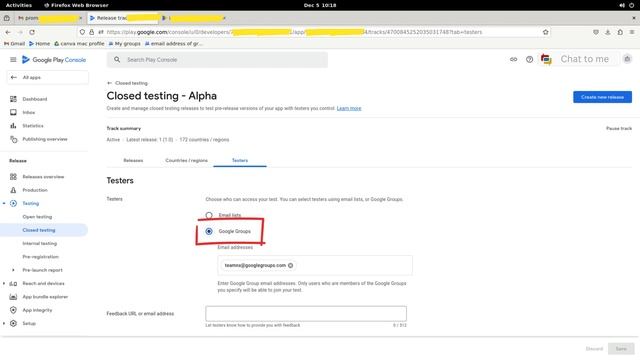
Task: Click the Google Group email addresses box
Action: 315,265
